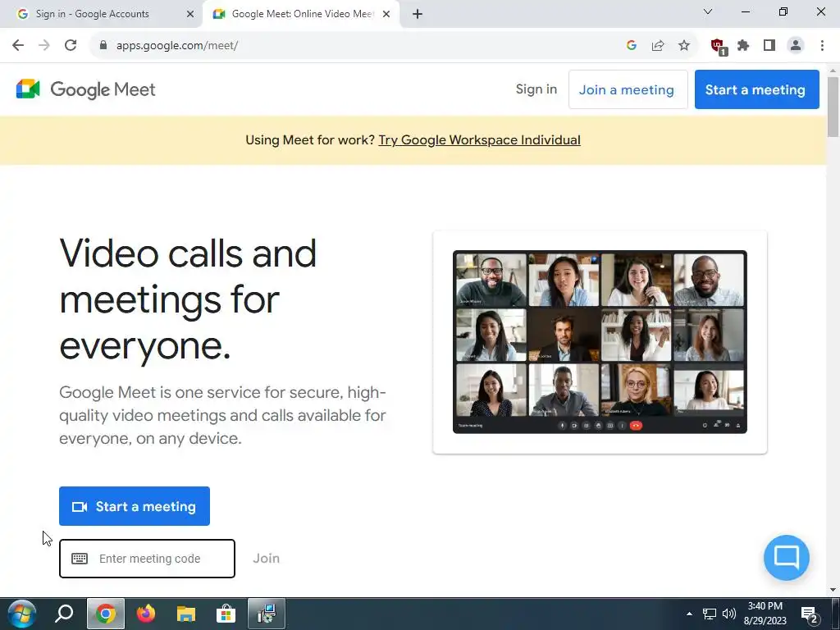Click the browser forward arrow
Viewport: 840px width, 630px height.
click(44, 46)
